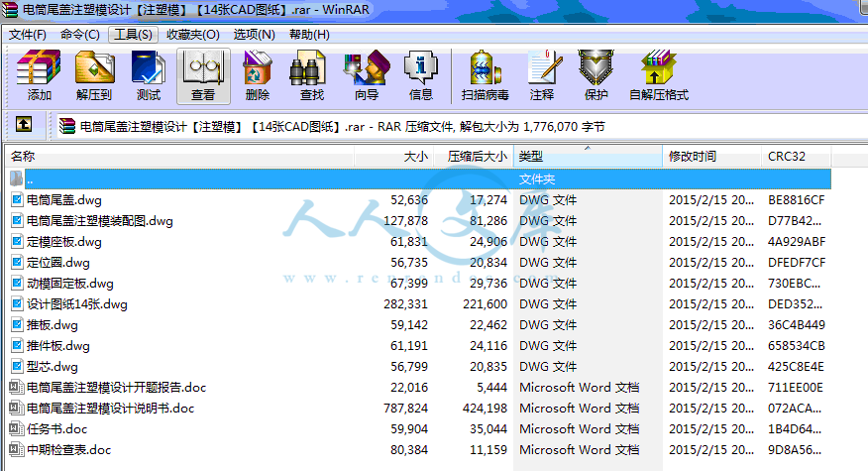868x471 pixels.
Task: Click CRC32 value BE8816CF
Action: pos(796,200)
